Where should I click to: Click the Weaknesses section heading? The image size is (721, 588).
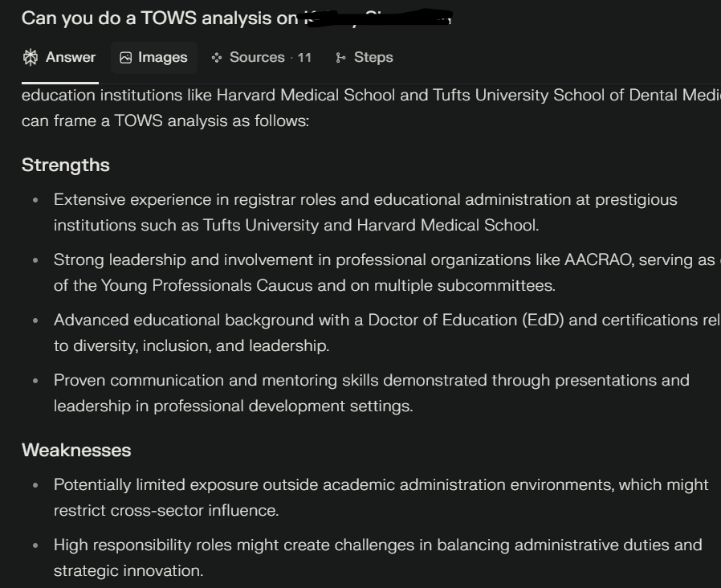(76, 450)
